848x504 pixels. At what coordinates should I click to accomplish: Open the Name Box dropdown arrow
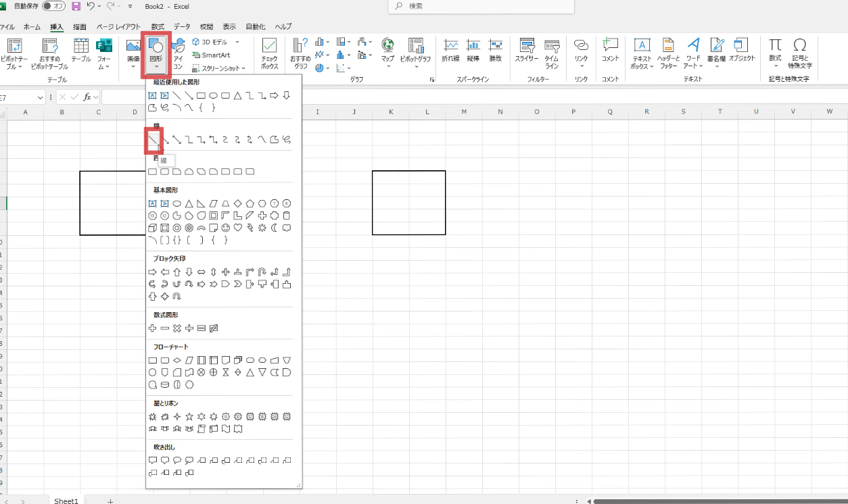coord(40,97)
